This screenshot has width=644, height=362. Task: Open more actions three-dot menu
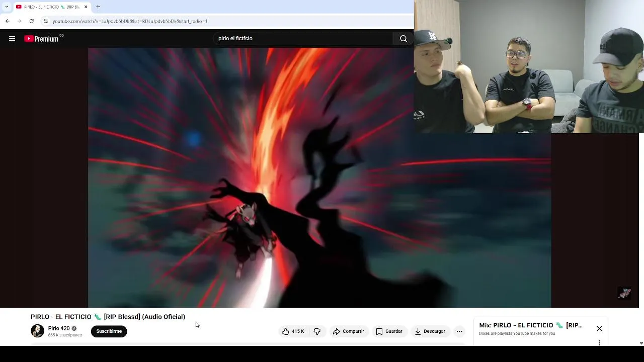459,331
